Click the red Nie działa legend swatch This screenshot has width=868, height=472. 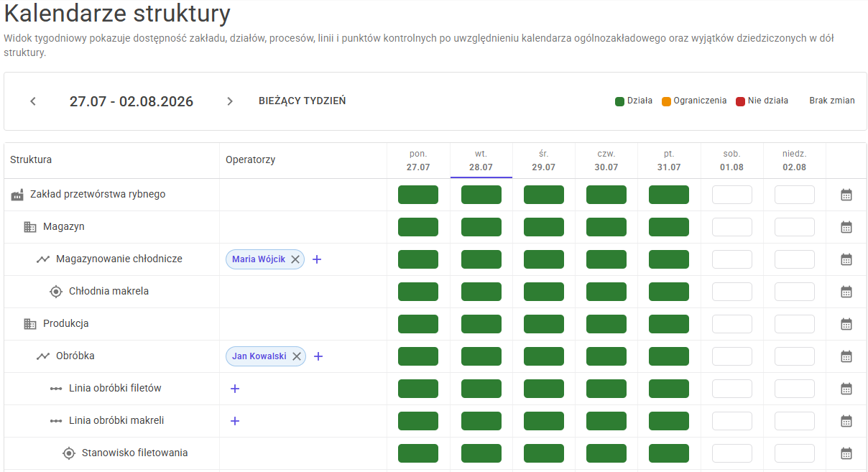click(740, 101)
